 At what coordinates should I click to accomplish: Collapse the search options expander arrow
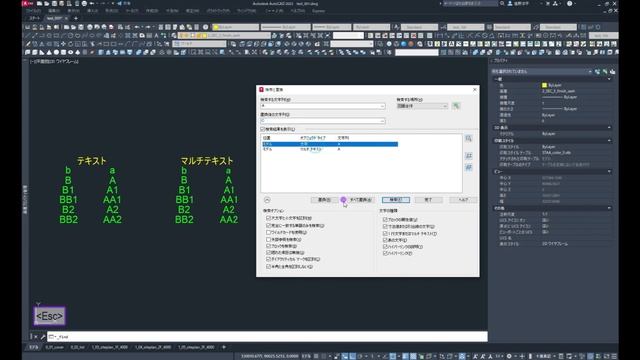point(267,200)
